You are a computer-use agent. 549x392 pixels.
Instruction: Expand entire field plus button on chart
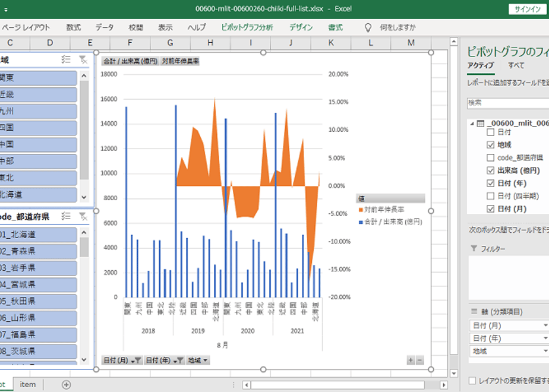tap(411, 360)
